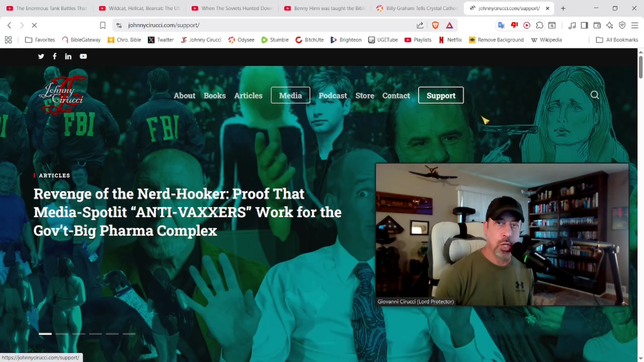Click the Support button in navigation
This screenshot has height=362, width=644.
tap(441, 96)
